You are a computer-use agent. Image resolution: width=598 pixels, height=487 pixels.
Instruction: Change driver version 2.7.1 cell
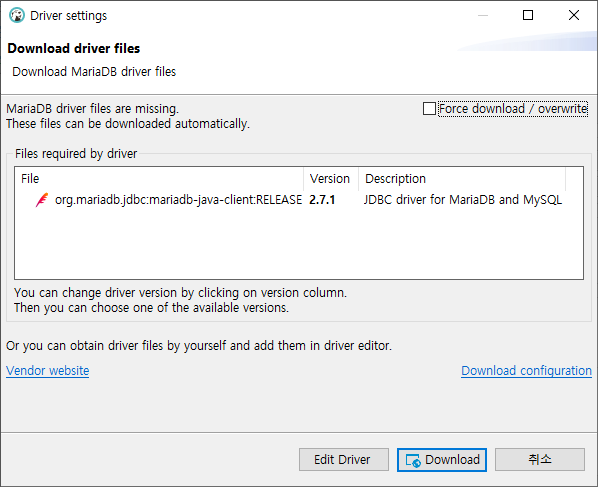point(322,200)
